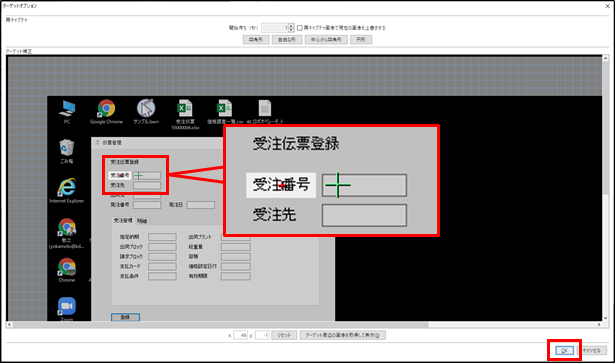615x363 pixels.
Task: Close the ターゲットオプション dialog
Action: (608, 6)
